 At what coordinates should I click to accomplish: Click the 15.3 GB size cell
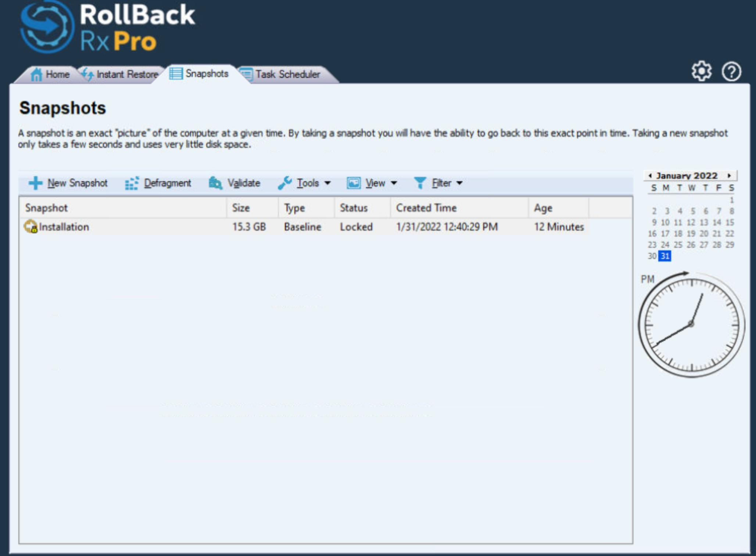[x=249, y=227]
